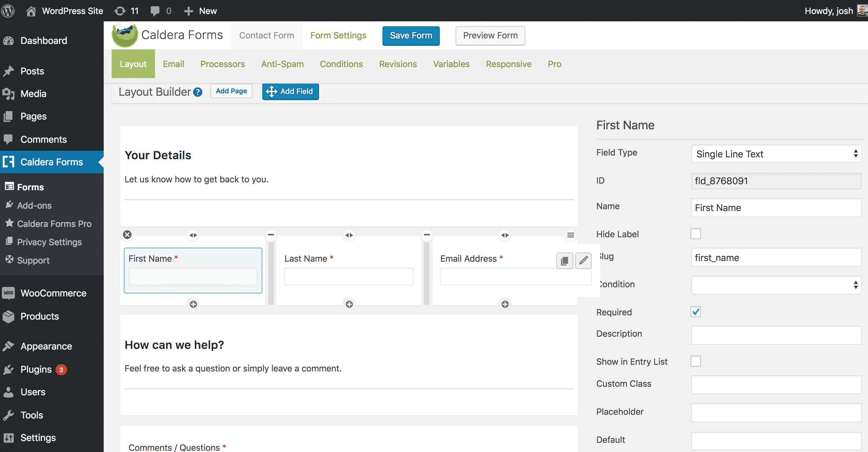
Task: Switch to the Email tab
Action: point(174,64)
